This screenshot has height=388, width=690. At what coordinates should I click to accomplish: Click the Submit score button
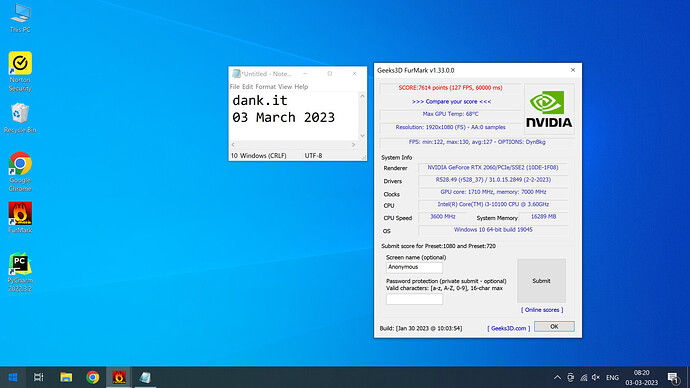click(541, 281)
